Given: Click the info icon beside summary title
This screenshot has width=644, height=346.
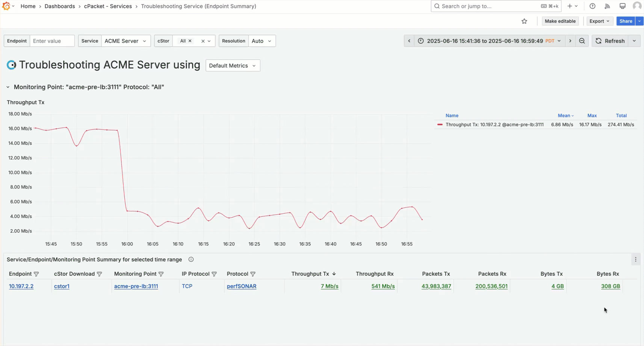Looking at the screenshot, I should (191, 259).
